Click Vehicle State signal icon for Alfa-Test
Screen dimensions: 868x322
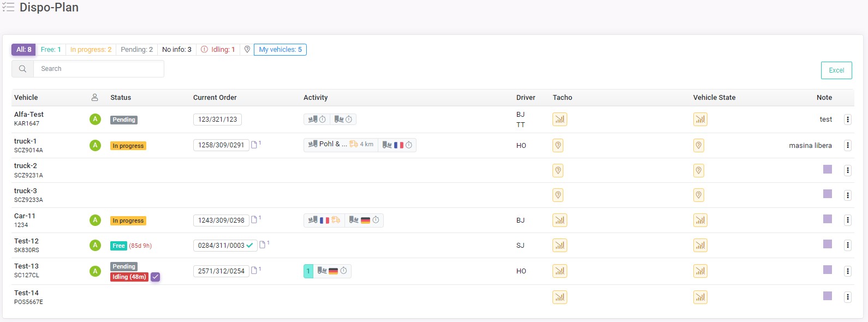(x=700, y=119)
